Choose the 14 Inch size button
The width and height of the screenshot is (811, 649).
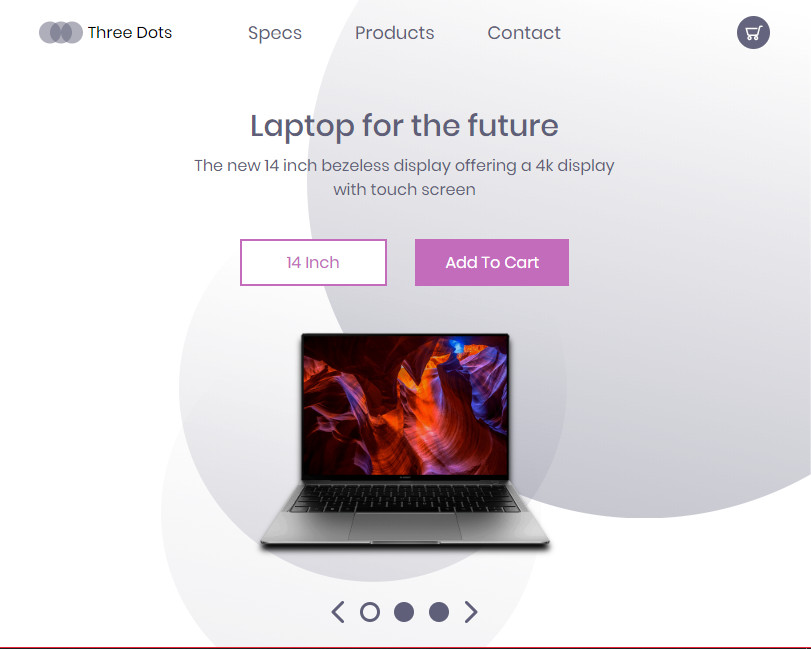(x=313, y=262)
